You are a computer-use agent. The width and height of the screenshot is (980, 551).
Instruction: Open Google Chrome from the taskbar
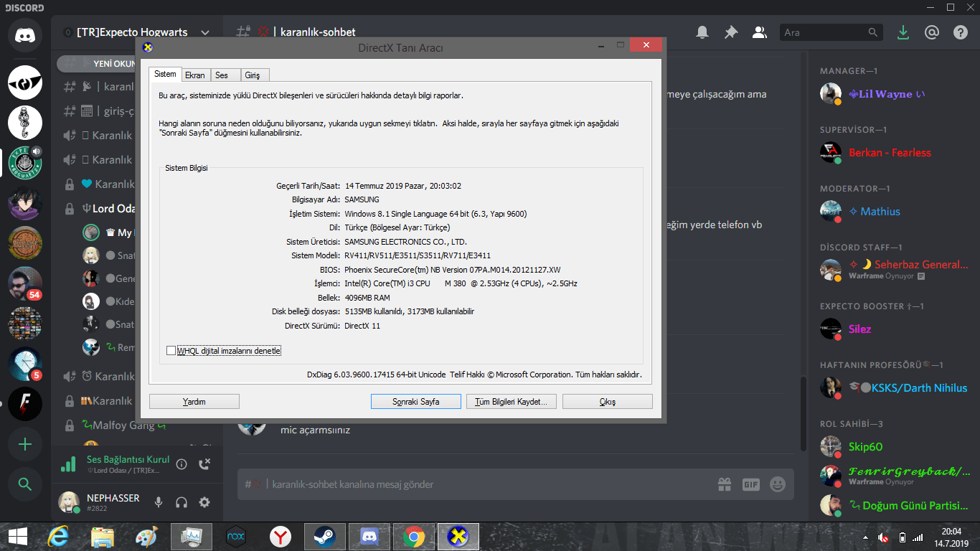pyautogui.click(x=413, y=537)
